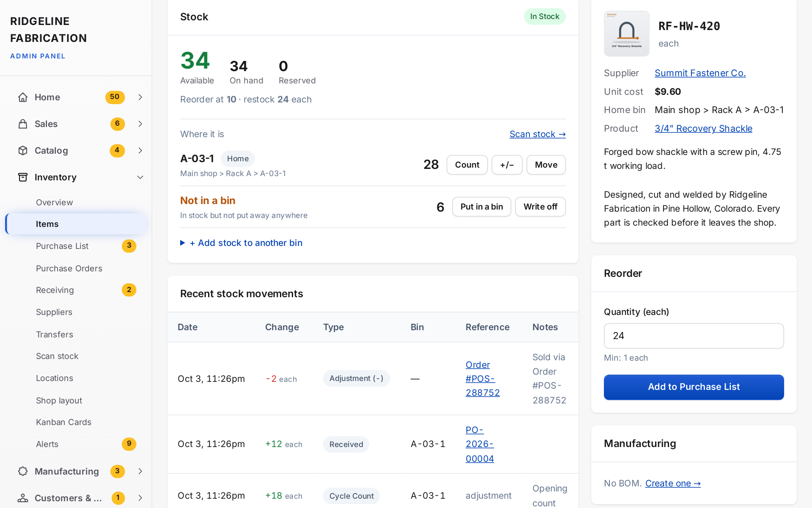Viewport: 812px width, 508px height.
Task: Expand the Home menu chevron
Action: (140, 97)
